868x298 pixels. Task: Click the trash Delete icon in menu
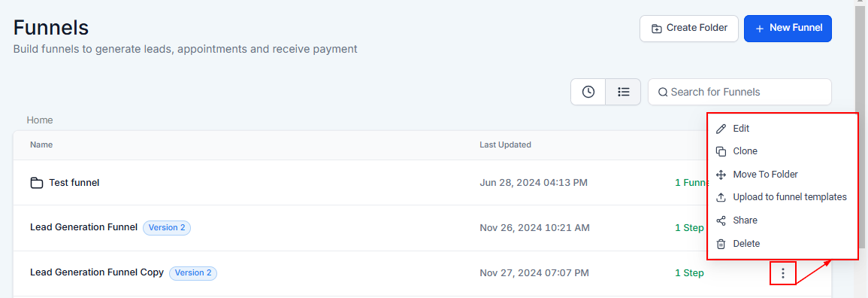point(721,244)
